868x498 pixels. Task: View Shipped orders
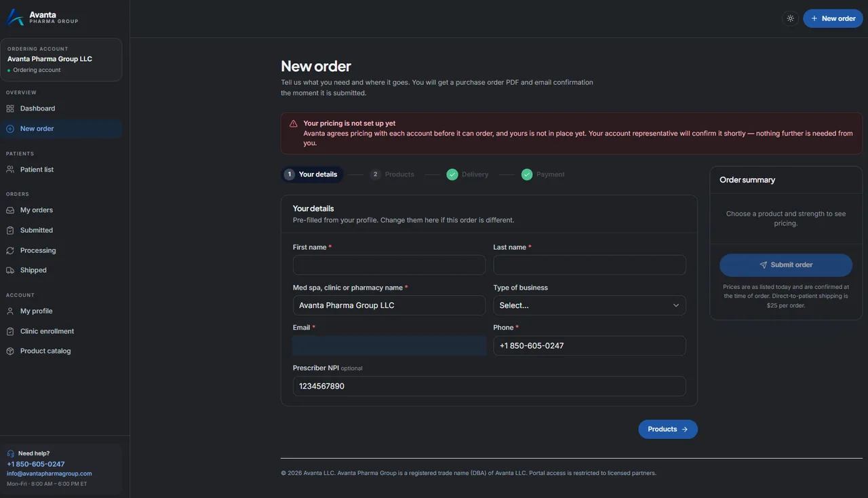pyautogui.click(x=62, y=270)
